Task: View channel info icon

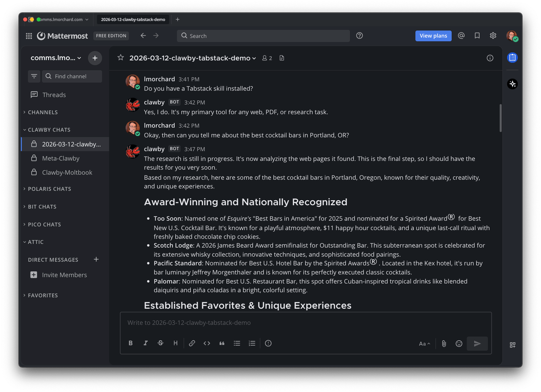Action: pos(490,58)
